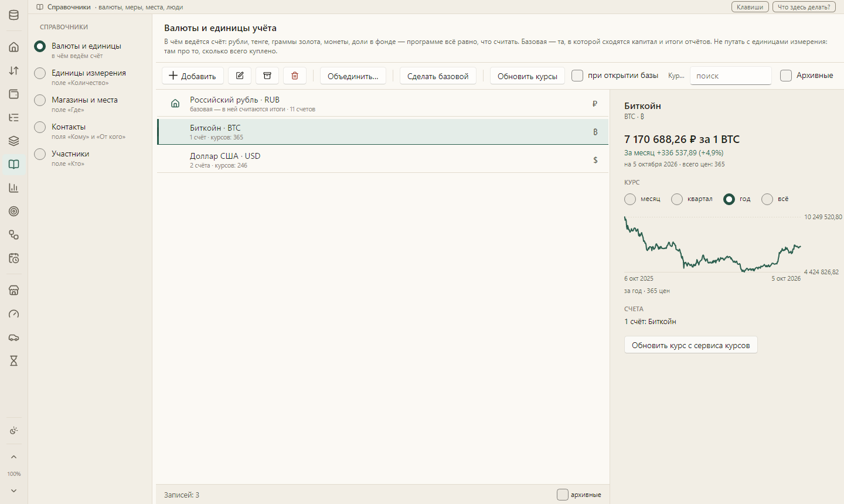Click Обновить курсы button

coord(527,76)
